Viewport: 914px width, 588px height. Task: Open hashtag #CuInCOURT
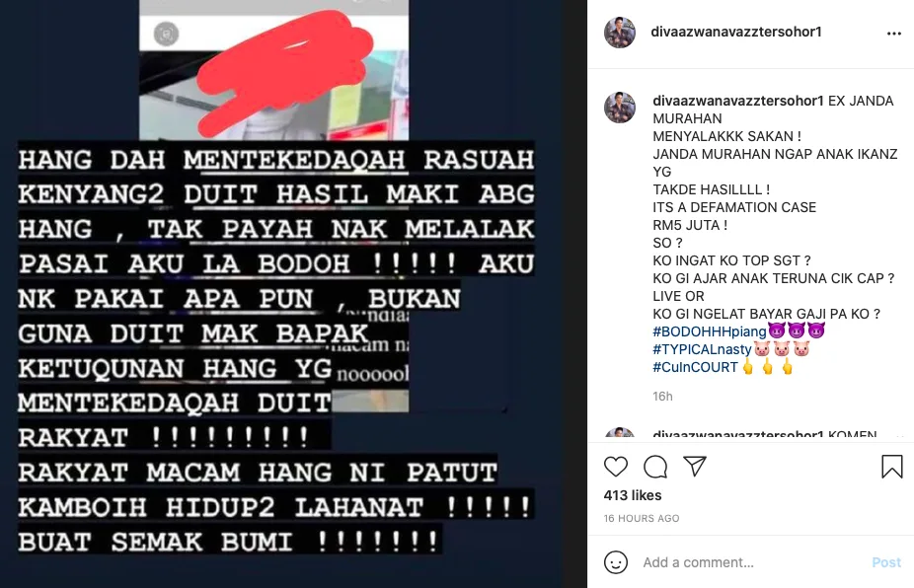pos(696,367)
